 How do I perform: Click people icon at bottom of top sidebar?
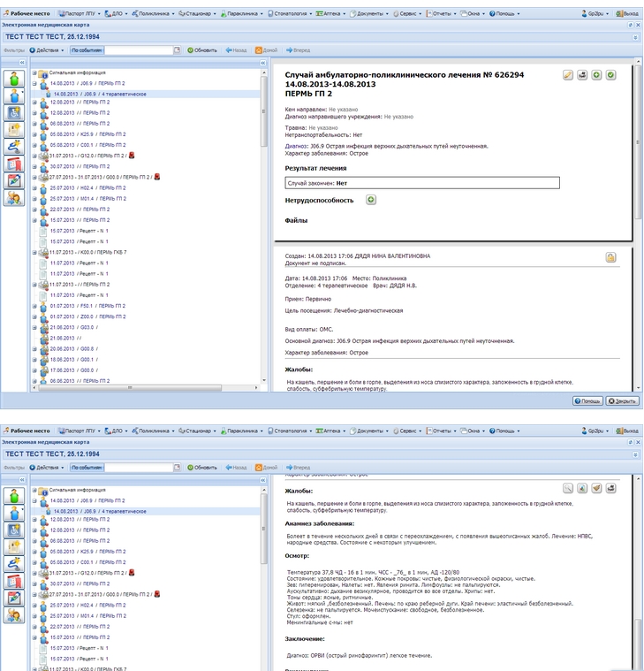(14, 198)
